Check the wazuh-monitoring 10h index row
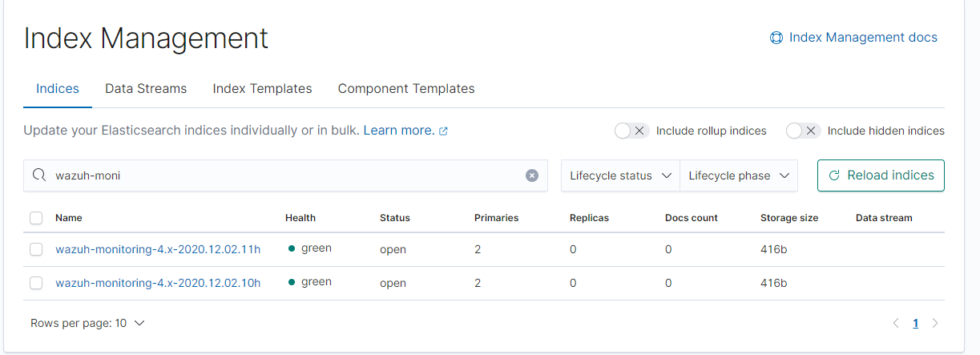This screenshot has width=980, height=355. 36,283
